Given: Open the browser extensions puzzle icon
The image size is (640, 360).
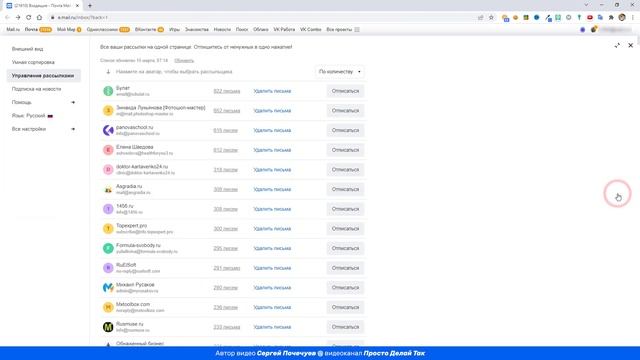Looking at the screenshot, I should 611,18.
